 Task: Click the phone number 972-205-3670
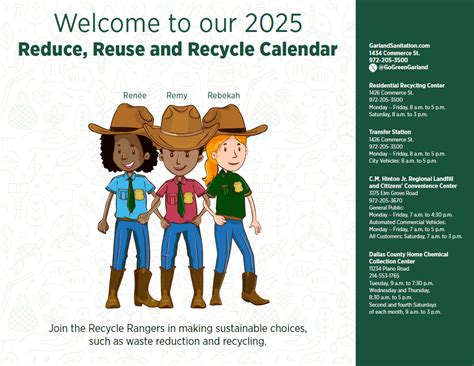point(386,200)
